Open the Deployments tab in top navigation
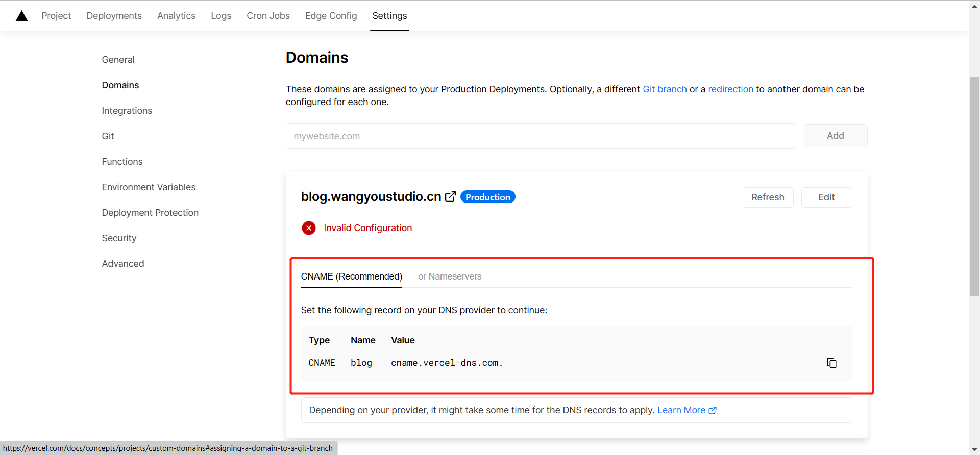Viewport: 980px width, 455px height. pos(114,16)
